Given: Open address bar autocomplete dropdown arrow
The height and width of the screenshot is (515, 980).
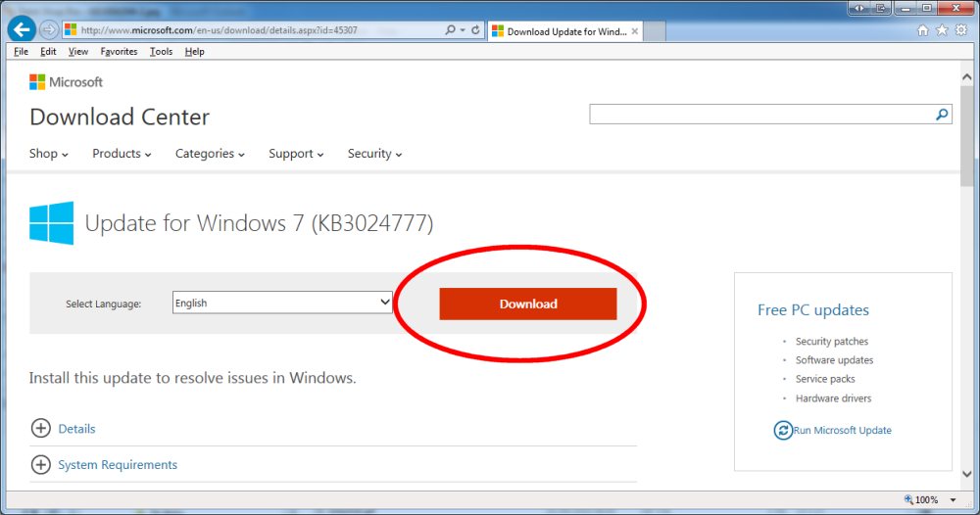Looking at the screenshot, I should [x=463, y=30].
